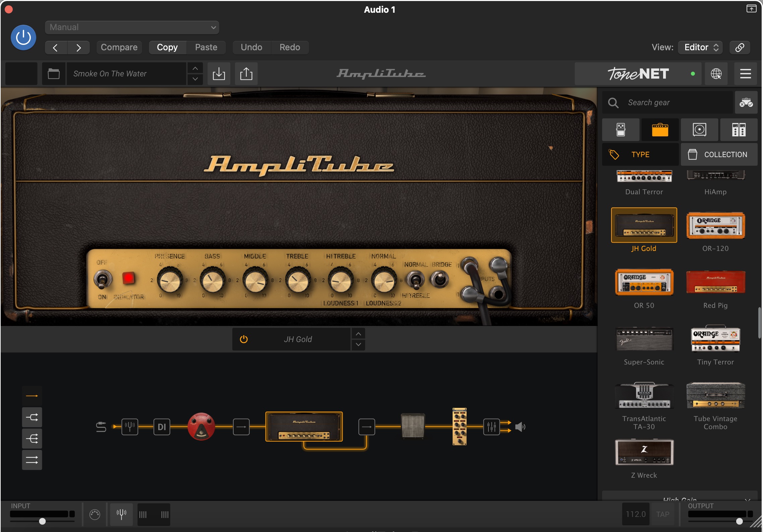Image resolution: width=763 pixels, height=532 pixels.
Task: Click the MIDDLE knob on the amp
Action: [255, 281]
